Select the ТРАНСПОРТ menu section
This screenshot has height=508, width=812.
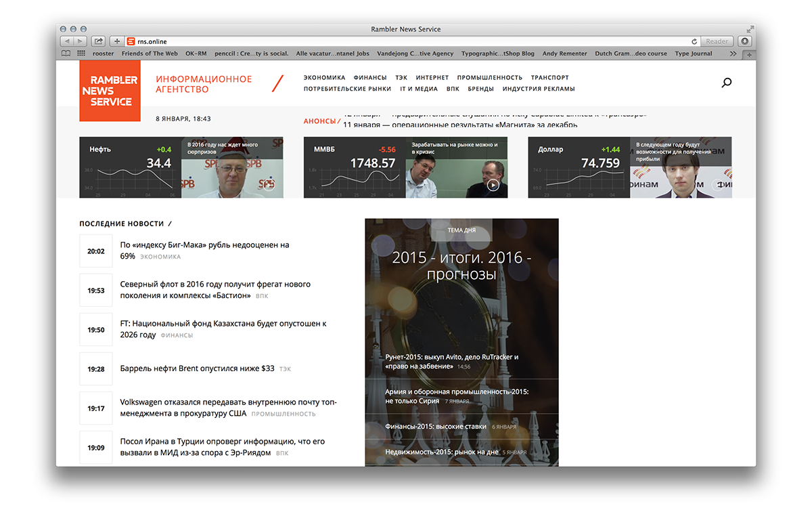click(550, 78)
